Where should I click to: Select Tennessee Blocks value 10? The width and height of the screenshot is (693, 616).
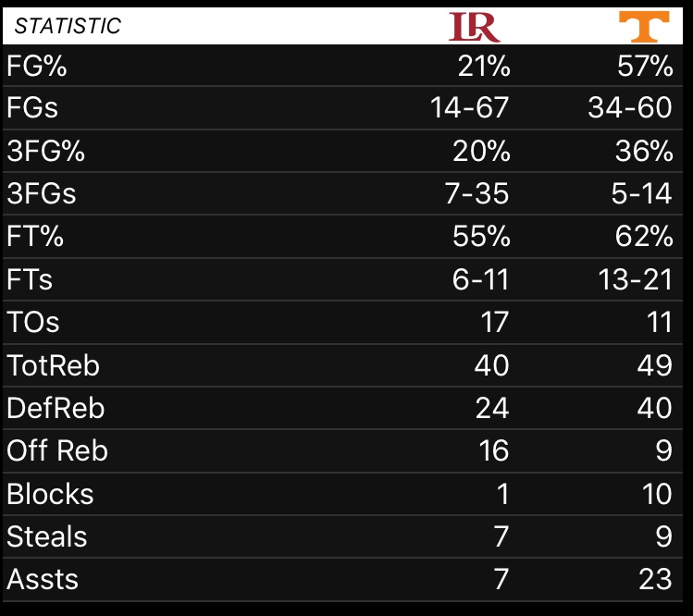click(x=657, y=494)
